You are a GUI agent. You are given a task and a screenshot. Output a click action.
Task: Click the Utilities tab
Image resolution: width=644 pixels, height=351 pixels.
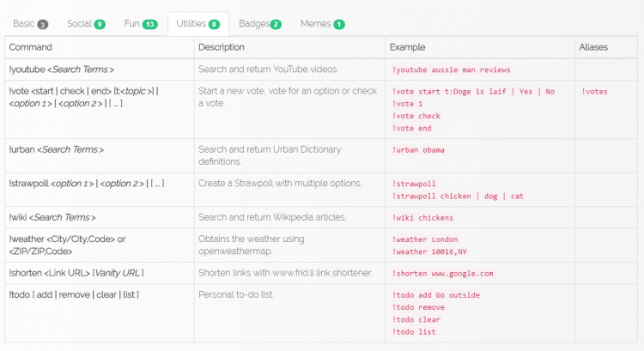pos(198,24)
